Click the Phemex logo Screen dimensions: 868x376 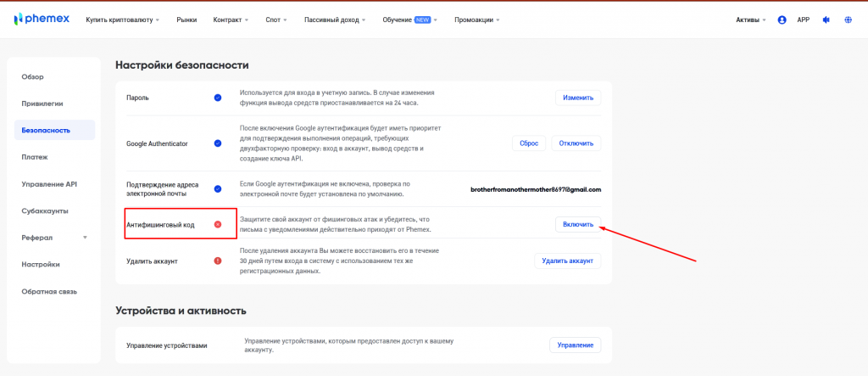pyautogui.click(x=42, y=20)
